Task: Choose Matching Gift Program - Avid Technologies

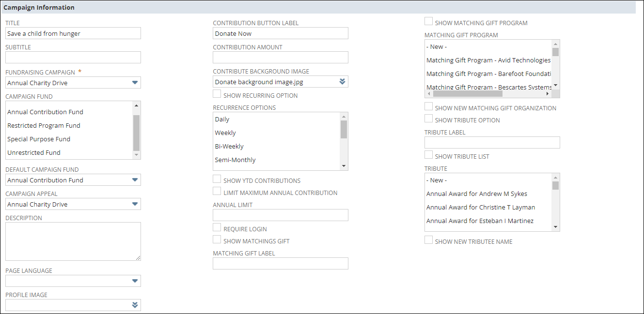Action: click(x=488, y=60)
